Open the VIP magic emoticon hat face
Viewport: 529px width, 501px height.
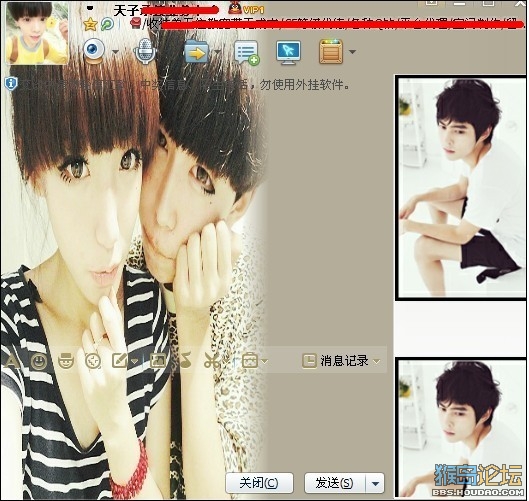point(66,361)
